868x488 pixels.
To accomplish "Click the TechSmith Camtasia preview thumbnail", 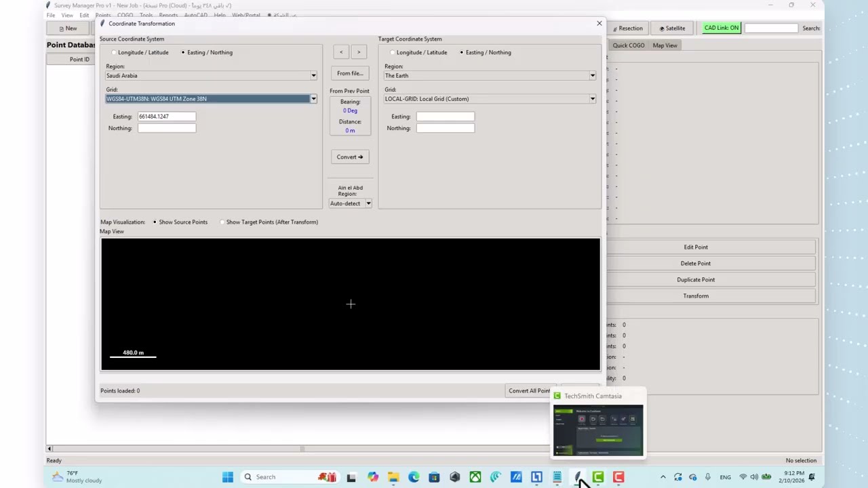I will pyautogui.click(x=598, y=430).
